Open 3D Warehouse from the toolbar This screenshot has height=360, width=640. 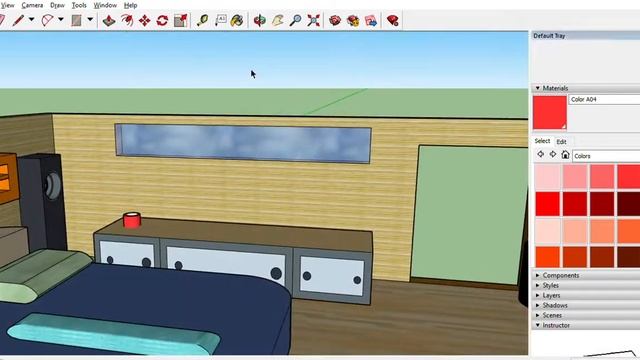[335, 20]
